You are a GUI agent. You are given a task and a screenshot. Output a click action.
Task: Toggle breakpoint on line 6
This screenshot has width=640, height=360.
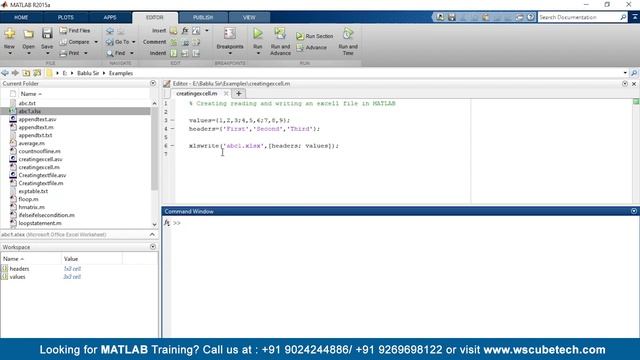[x=172, y=145]
